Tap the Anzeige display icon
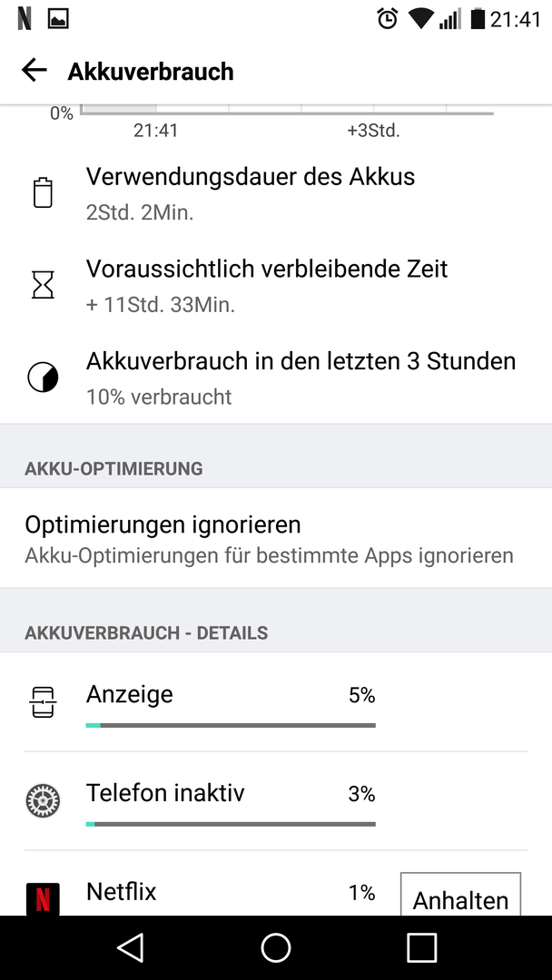The image size is (552, 980). click(x=43, y=702)
